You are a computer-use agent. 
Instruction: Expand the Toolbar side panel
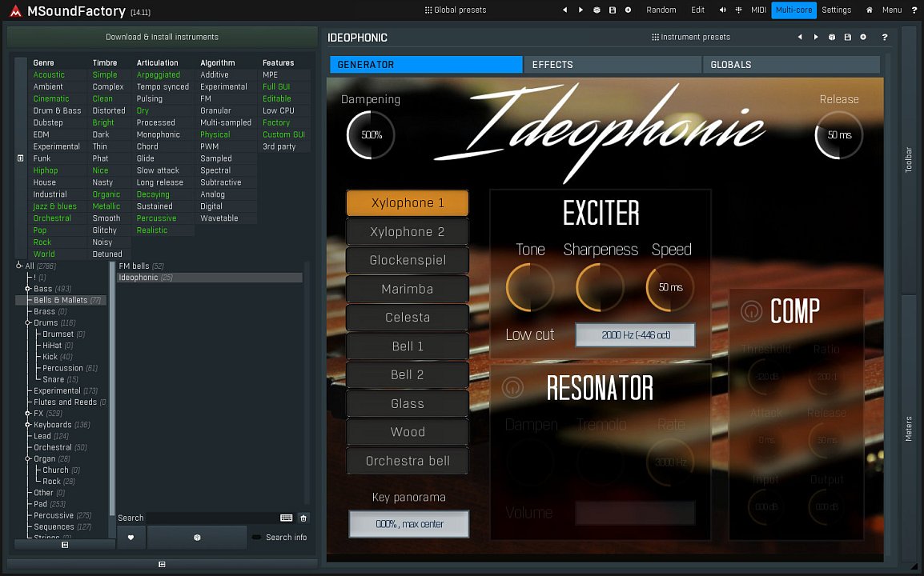click(909, 160)
